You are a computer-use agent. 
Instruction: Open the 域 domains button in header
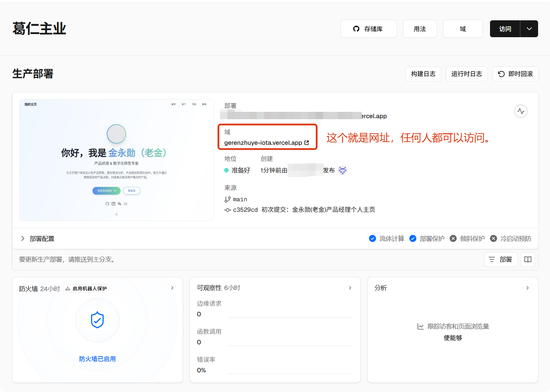click(463, 29)
